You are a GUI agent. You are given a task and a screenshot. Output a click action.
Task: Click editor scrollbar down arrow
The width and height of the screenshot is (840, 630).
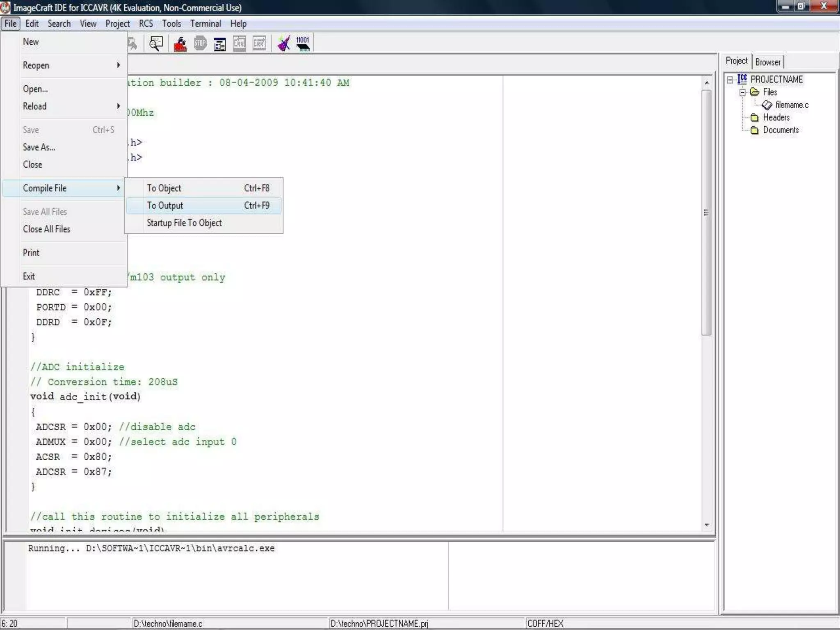pyautogui.click(x=706, y=525)
